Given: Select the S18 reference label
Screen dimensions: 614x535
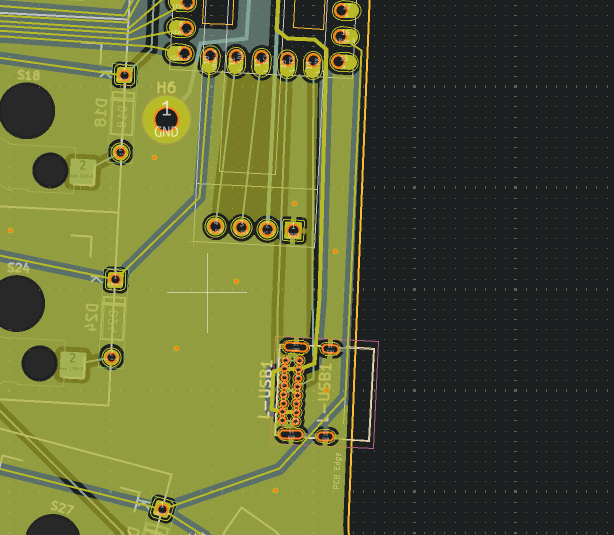Looking at the screenshot, I should click(x=28, y=75).
